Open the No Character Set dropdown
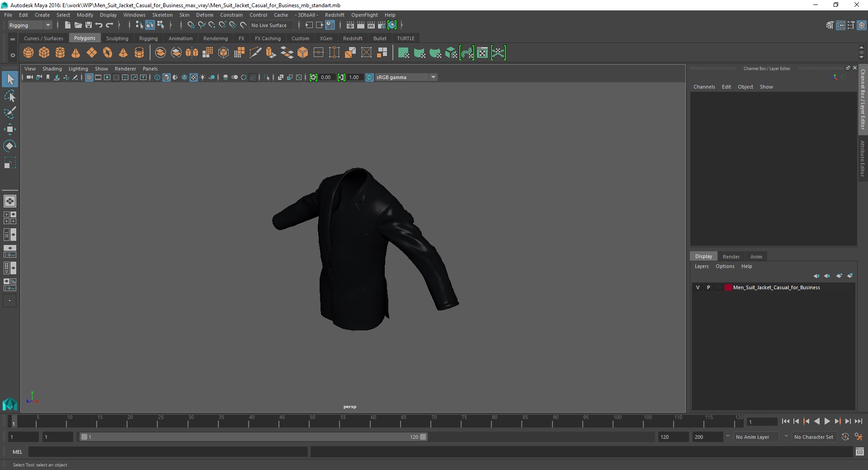The image size is (868, 470). click(x=814, y=437)
